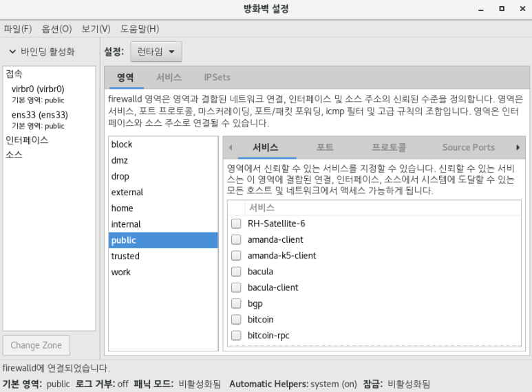Open the 파일(F) menu
Viewport: 532px width, 392px height.
click(18, 29)
